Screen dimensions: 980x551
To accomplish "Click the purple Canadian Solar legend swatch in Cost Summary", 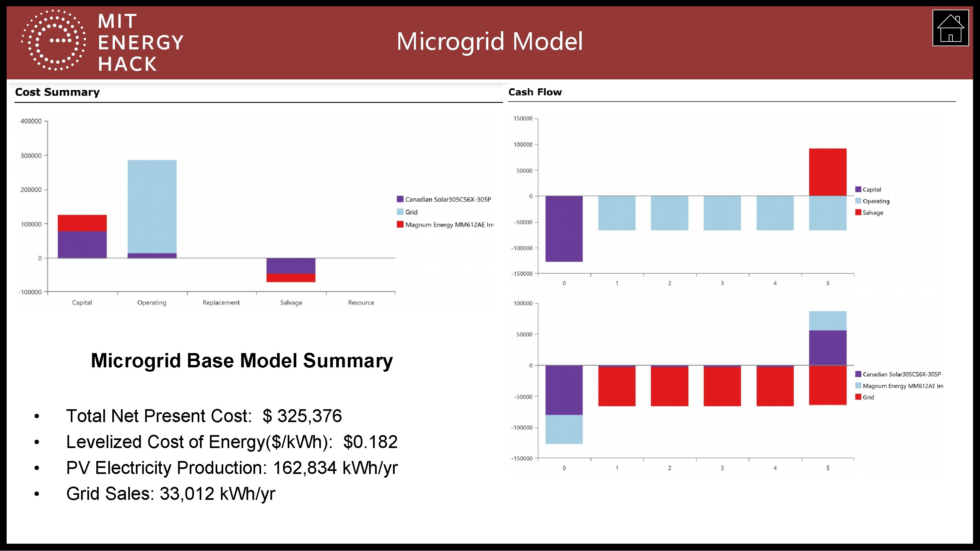I will pyautogui.click(x=400, y=199).
